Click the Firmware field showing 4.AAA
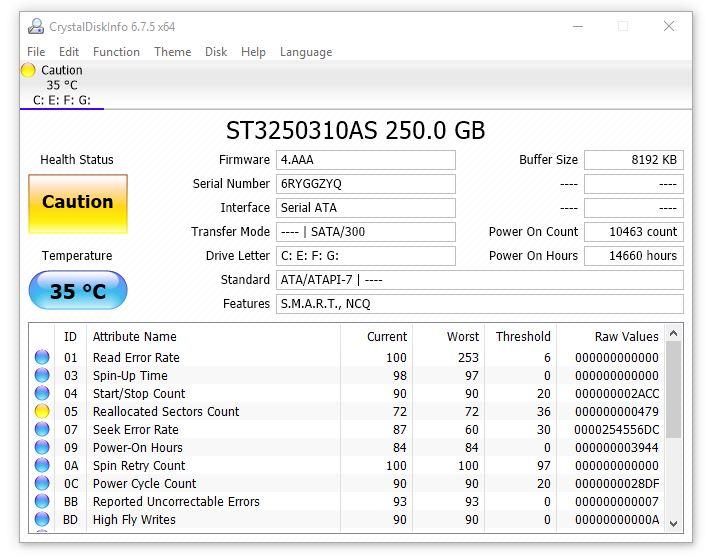712x560 pixels. [366, 160]
